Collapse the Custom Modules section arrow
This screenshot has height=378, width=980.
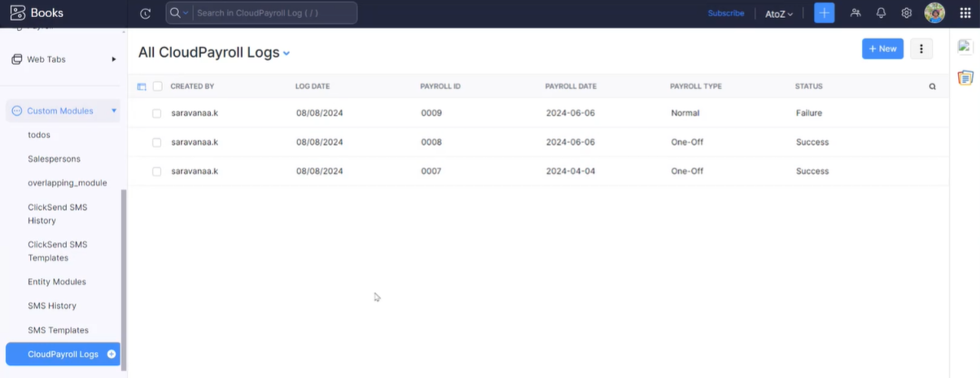tap(114, 111)
